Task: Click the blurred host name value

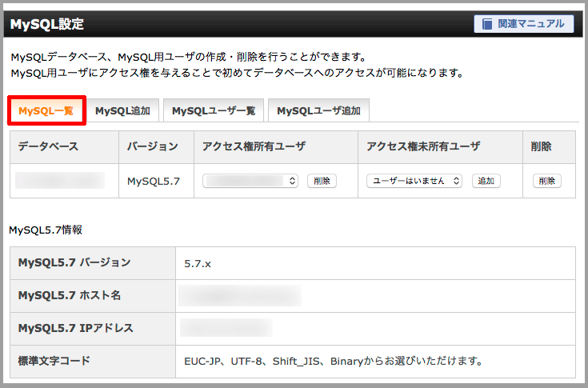Action: [240, 296]
